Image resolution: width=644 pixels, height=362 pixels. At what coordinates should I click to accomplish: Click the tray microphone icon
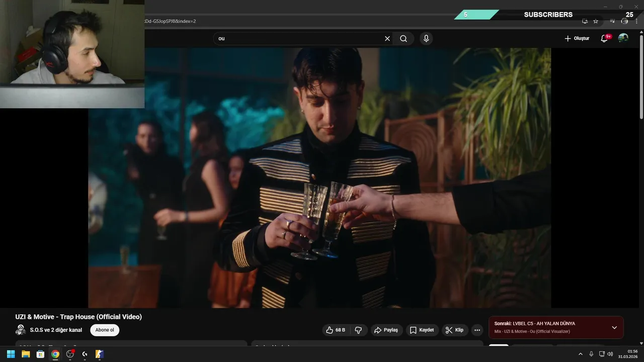pyautogui.click(x=591, y=354)
